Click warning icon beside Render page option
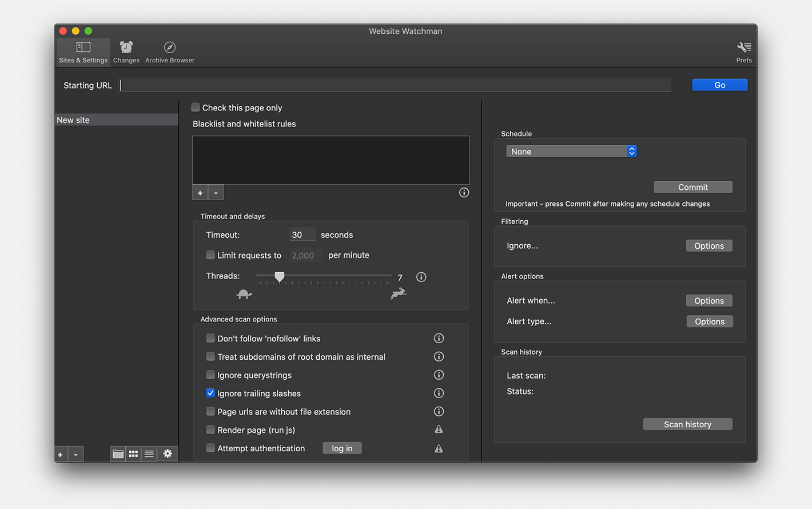The height and width of the screenshot is (509, 812). tap(439, 430)
